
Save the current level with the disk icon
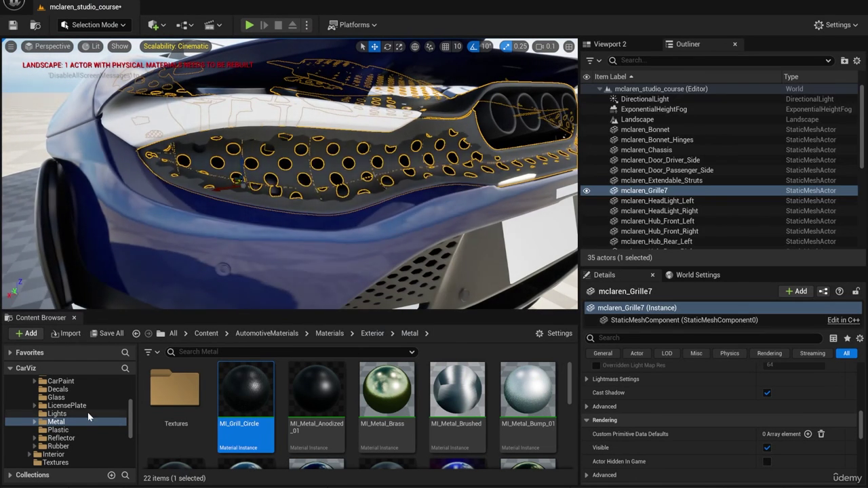(x=13, y=25)
